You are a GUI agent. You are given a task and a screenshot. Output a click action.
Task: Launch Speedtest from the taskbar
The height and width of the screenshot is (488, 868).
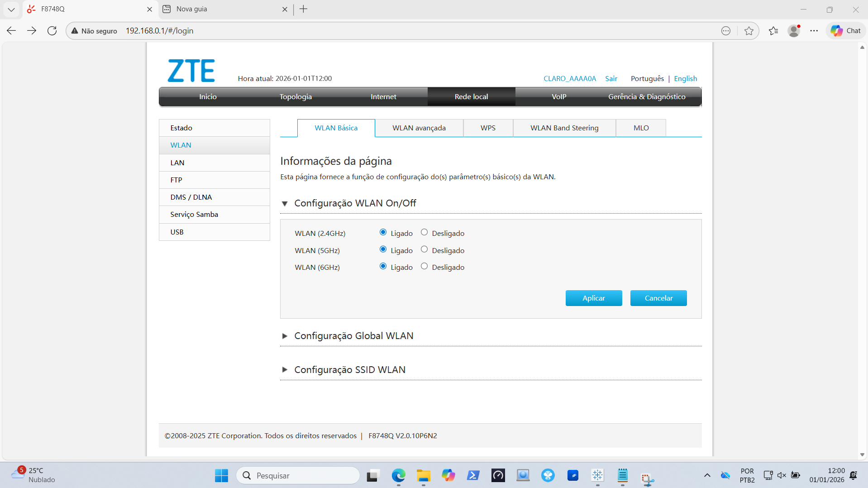(498, 475)
